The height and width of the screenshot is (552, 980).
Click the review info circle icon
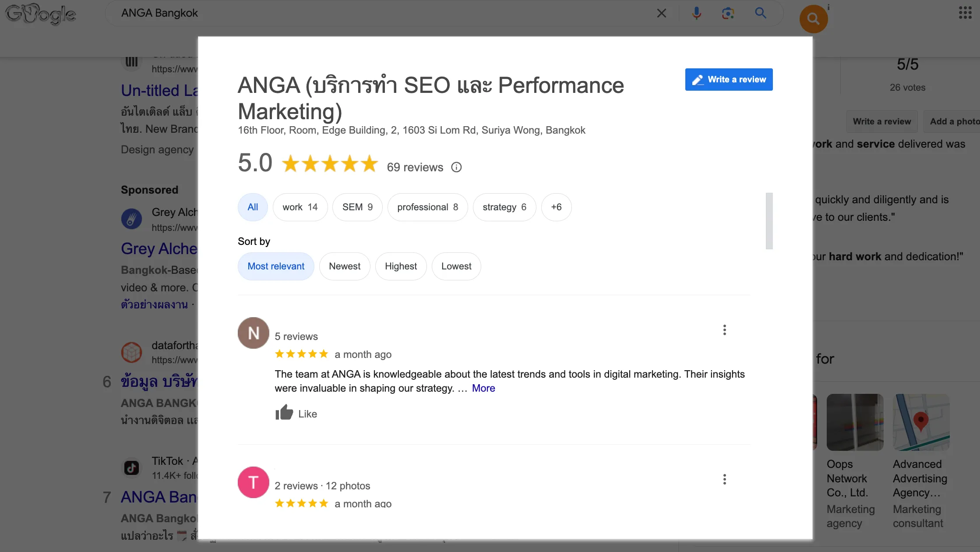coord(456,167)
